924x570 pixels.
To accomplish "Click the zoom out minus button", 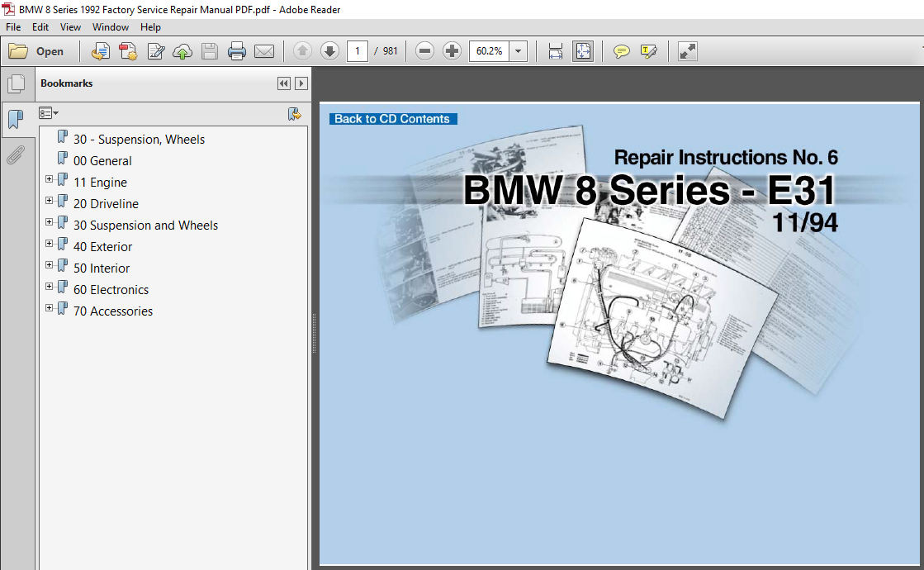I will pos(424,51).
